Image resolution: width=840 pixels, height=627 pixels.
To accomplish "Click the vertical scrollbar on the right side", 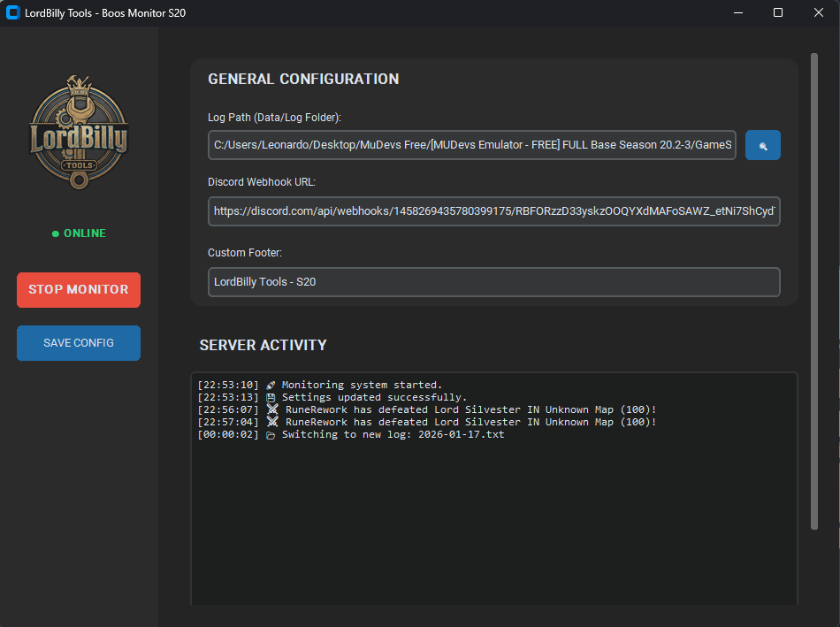I will pos(814,292).
